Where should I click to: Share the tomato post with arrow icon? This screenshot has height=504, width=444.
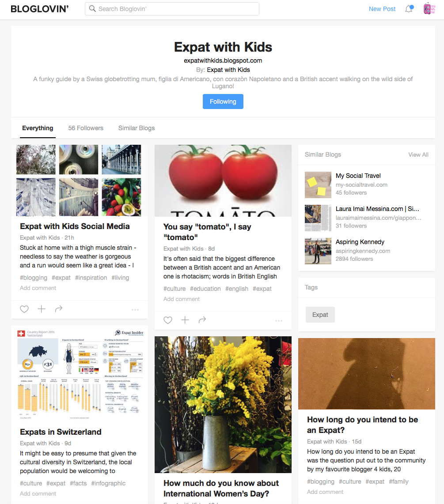[x=202, y=320]
